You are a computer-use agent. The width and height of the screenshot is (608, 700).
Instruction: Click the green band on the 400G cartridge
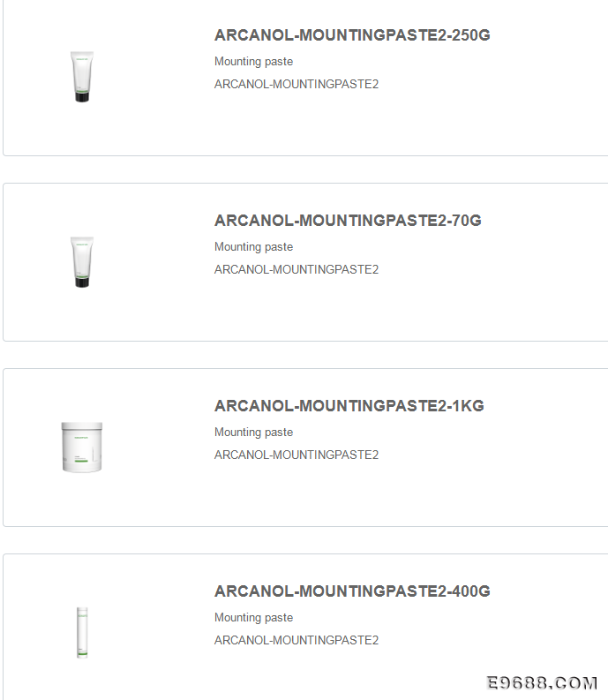point(82,654)
